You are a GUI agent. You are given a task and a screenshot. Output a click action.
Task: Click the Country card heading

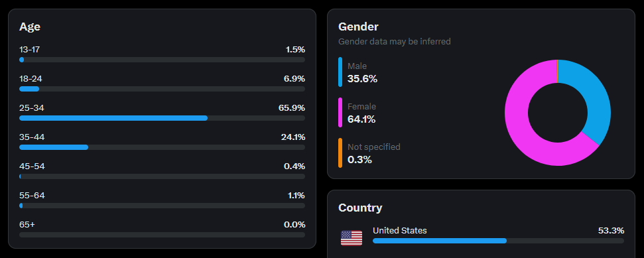pyautogui.click(x=360, y=208)
